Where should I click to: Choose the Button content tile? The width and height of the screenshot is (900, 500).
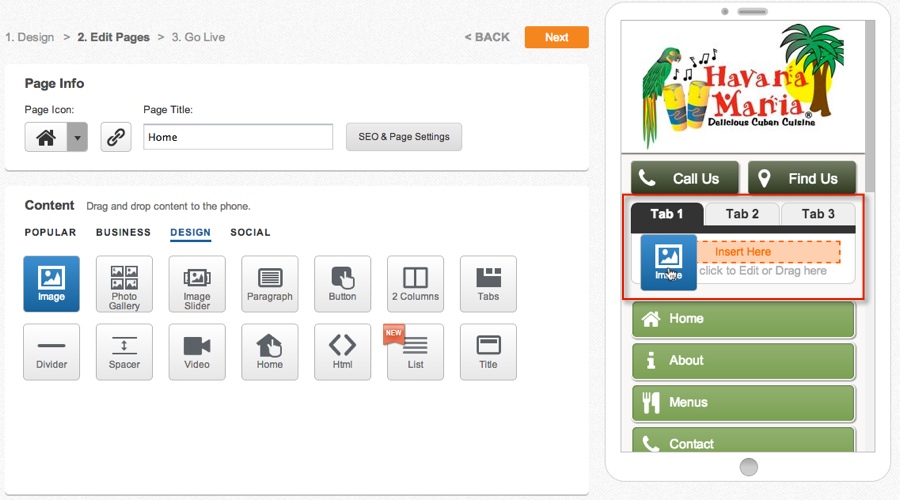point(343,284)
